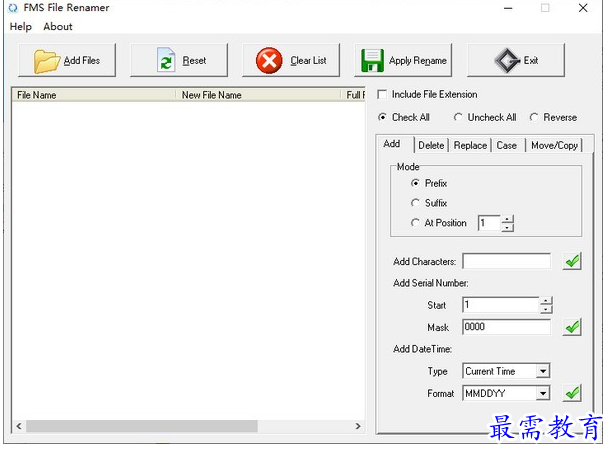Click the scroll left arrow
611x459 pixels.
[19, 426]
